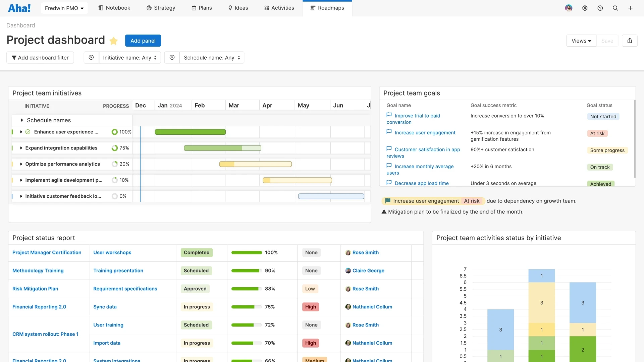Expand the Expand integration capabilities row
644x362 pixels.
click(x=21, y=148)
